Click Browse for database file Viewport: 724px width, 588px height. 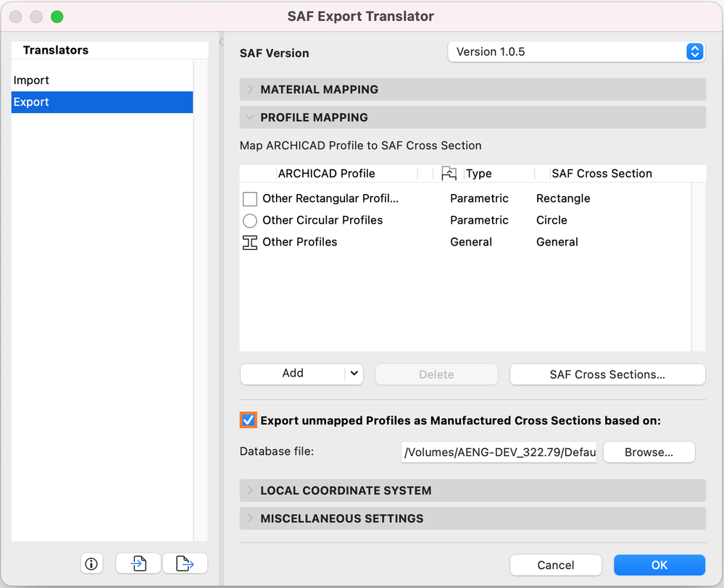(649, 453)
